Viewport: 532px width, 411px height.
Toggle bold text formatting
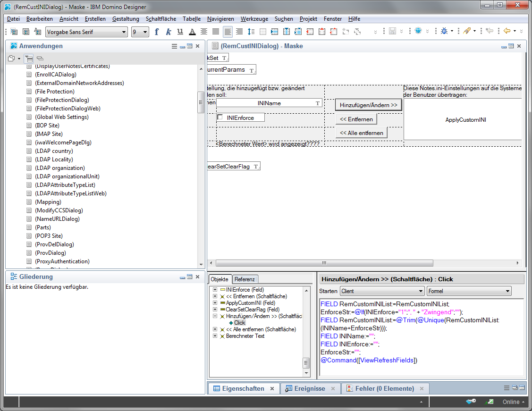157,32
